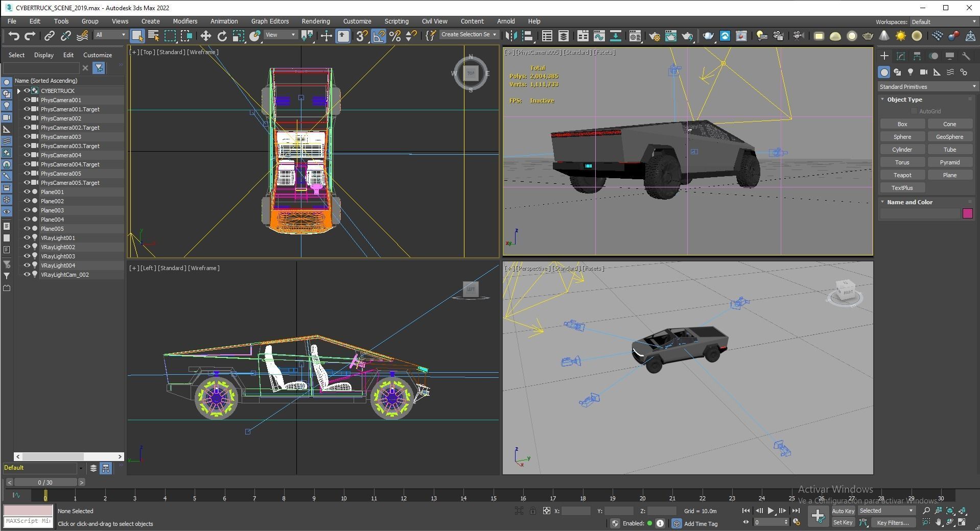Click the time slider 0 / 30 handle
This screenshot has width=980, height=531.
tap(45, 482)
